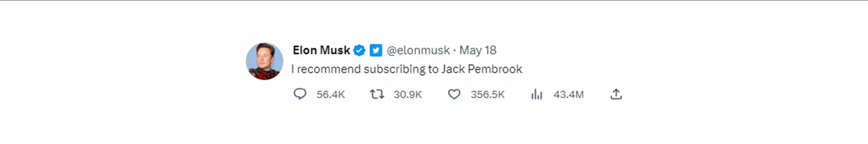Image resolution: width=868 pixels, height=144 pixels.
Task: Open the Elon Musk display name link
Action: pyautogui.click(x=321, y=50)
